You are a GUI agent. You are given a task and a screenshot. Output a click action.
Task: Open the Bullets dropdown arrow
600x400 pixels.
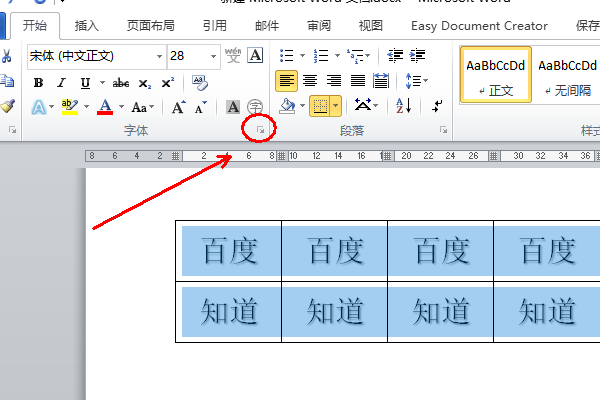[x=302, y=56]
